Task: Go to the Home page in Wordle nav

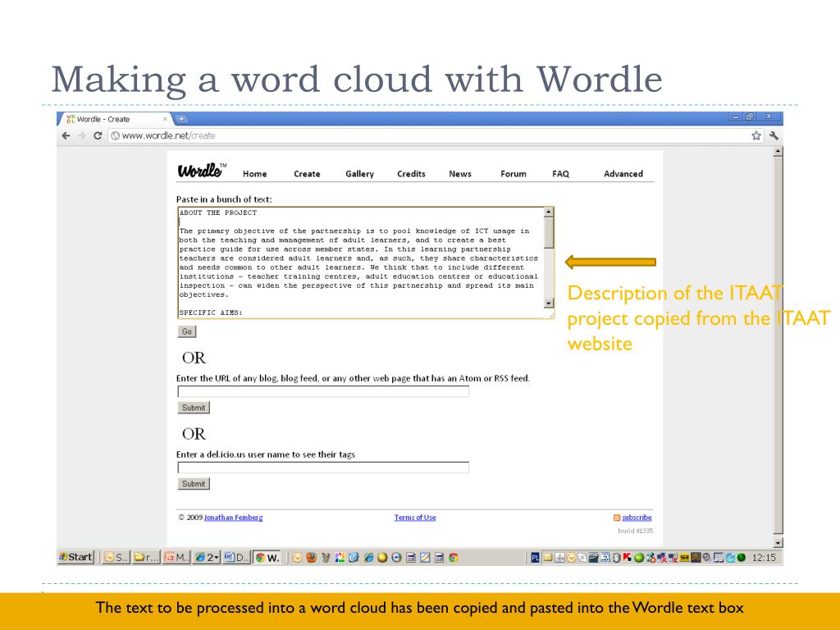Action: pos(254,174)
